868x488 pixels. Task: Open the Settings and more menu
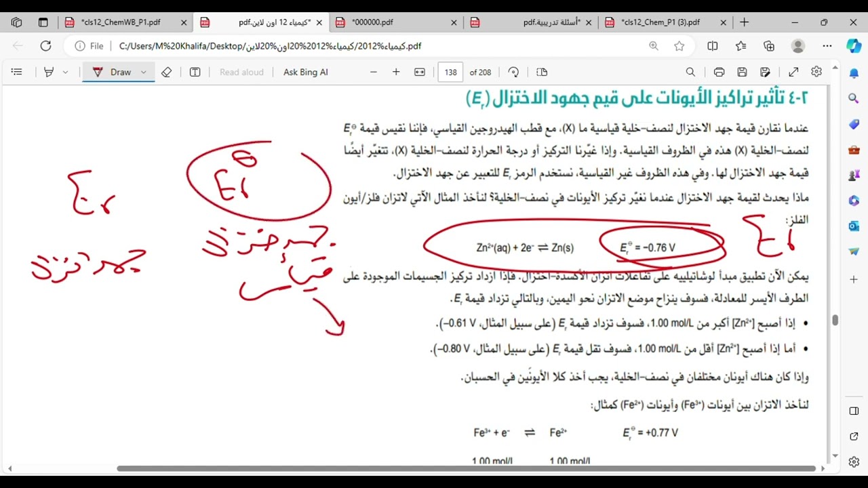click(x=827, y=46)
